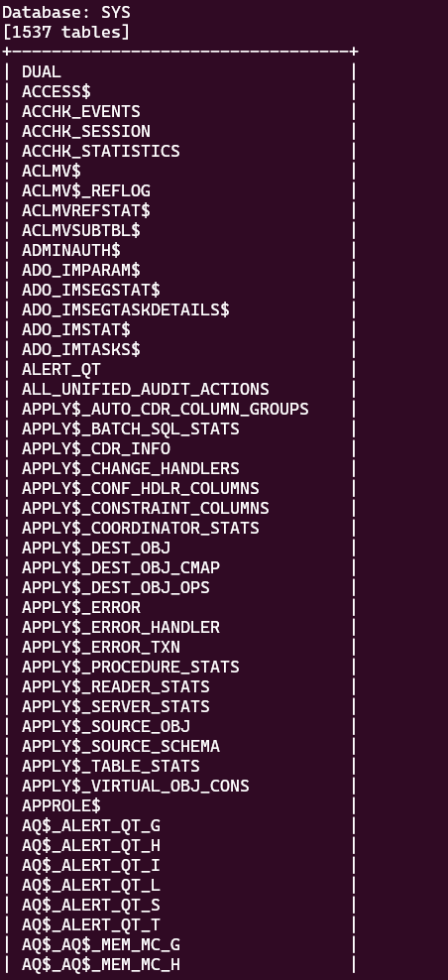The width and height of the screenshot is (448, 980).
Task: Click the APPROLE$ table entry
Action: click(61, 805)
